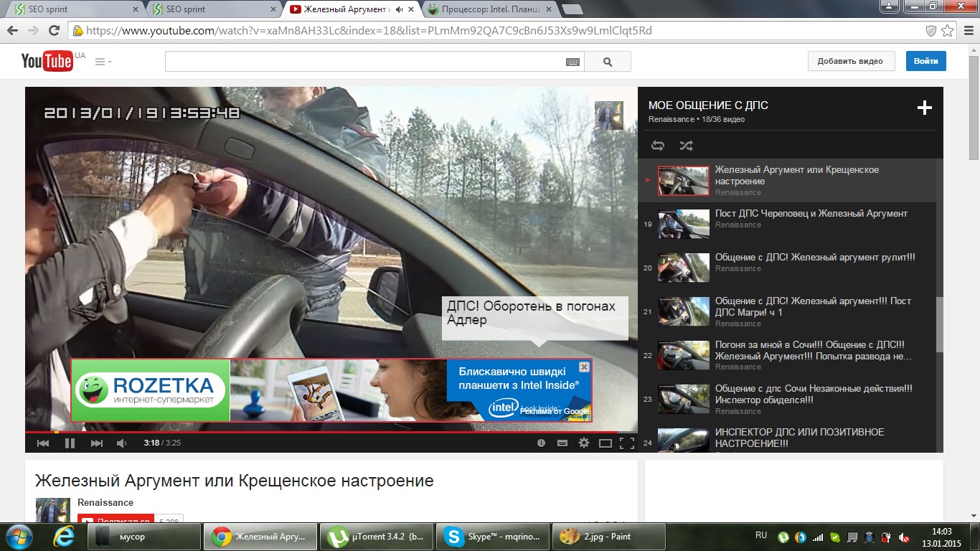Open thumbnail of playlist video 23
980x551 pixels.
pos(684,399)
